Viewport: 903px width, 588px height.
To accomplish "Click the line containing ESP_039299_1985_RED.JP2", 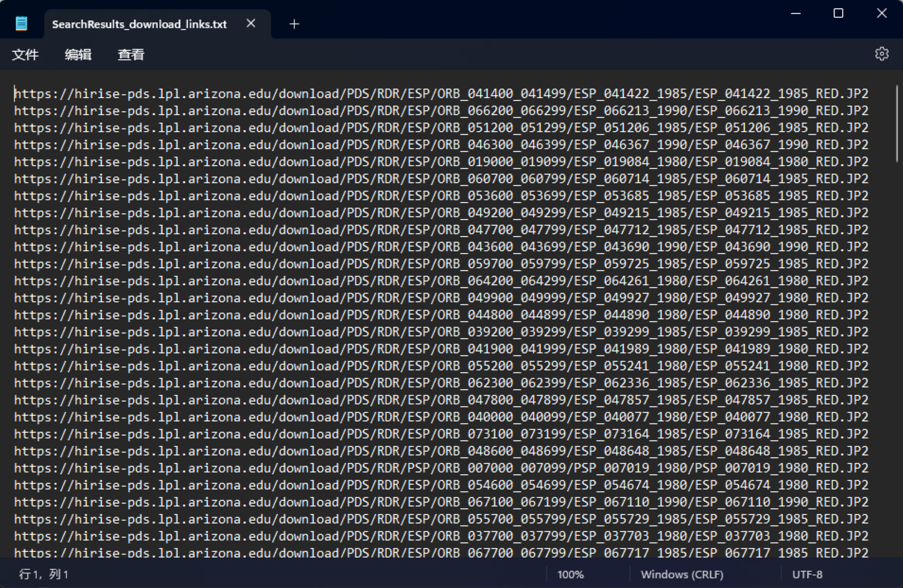I will pos(441,332).
